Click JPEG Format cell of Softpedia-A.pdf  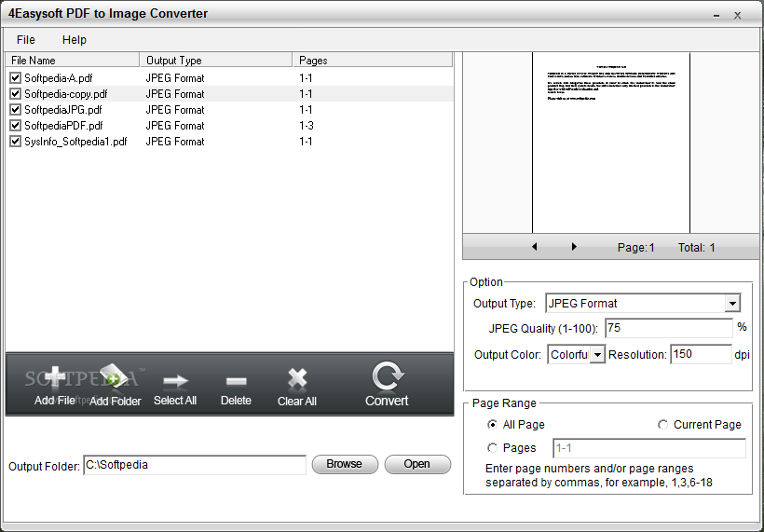point(175,78)
